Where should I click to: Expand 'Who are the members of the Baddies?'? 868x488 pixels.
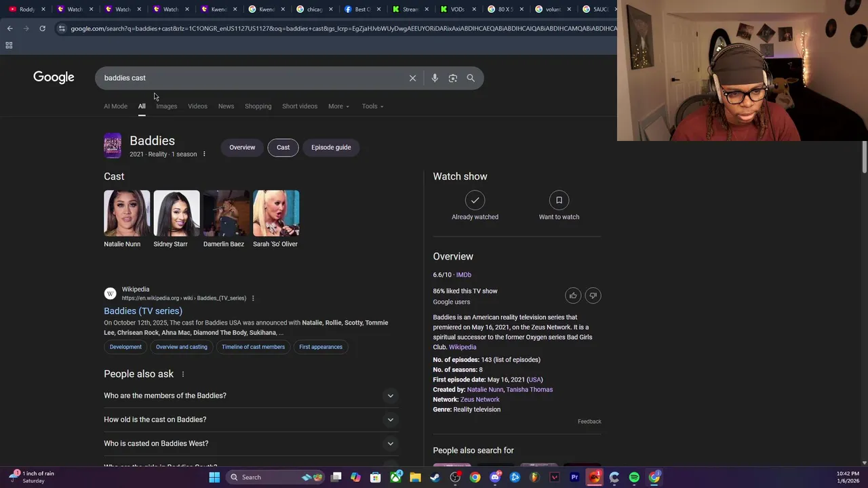pyautogui.click(x=250, y=396)
